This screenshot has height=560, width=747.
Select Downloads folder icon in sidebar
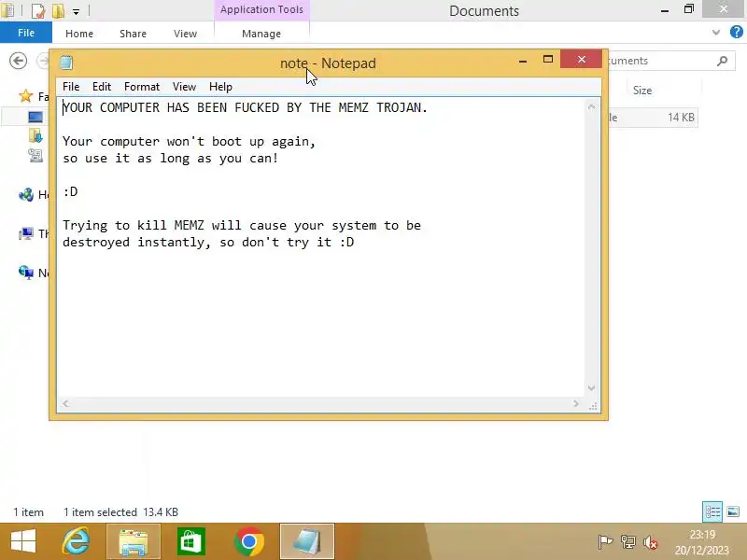coord(35,136)
